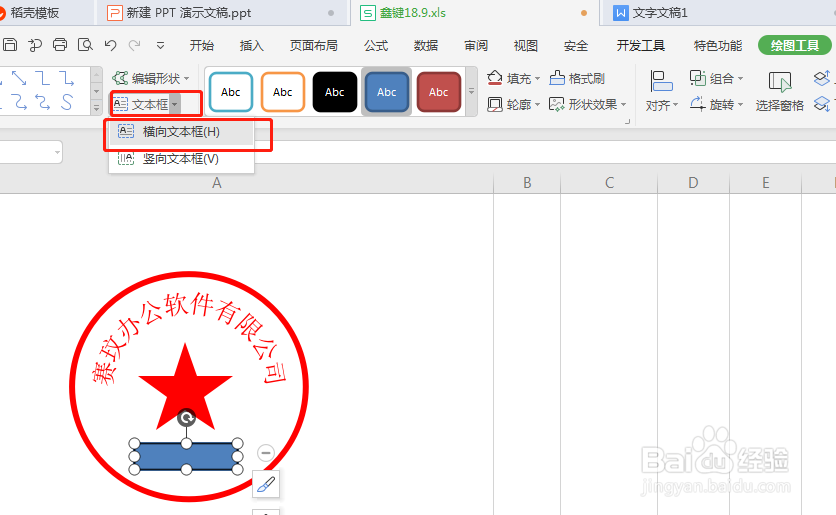Select the freeform curve S shape
Image resolution: width=836 pixels, height=515 pixels.
click(66, 101)
